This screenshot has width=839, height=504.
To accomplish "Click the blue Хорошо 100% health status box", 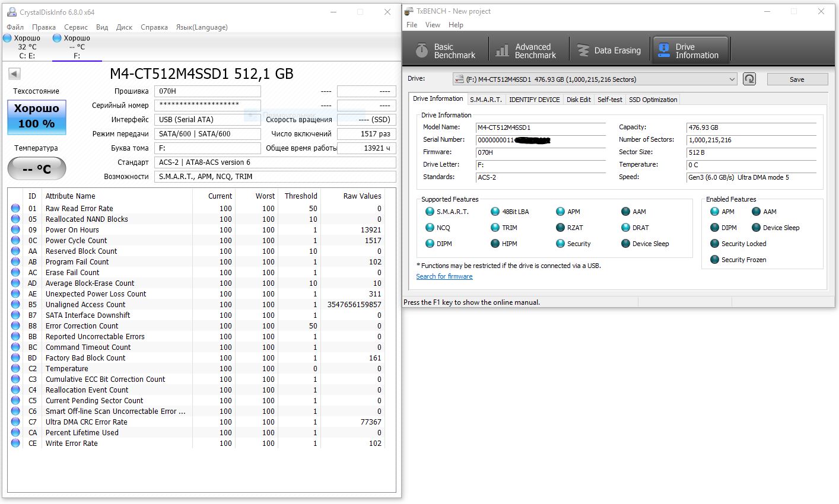I will pyautogui.click(x=37, y=117).
